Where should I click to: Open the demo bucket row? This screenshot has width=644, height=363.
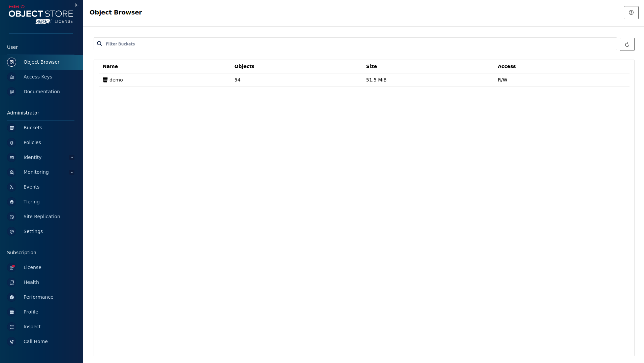click(116, 80)
